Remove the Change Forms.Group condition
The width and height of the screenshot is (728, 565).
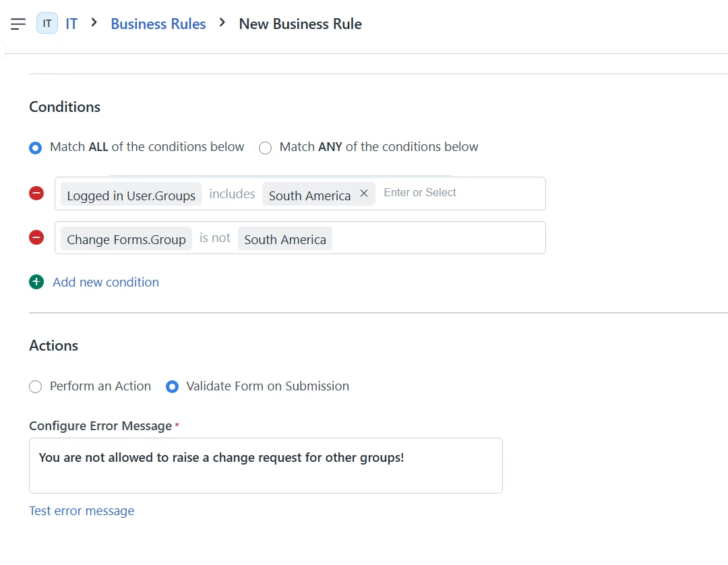[x=36, y=237]
